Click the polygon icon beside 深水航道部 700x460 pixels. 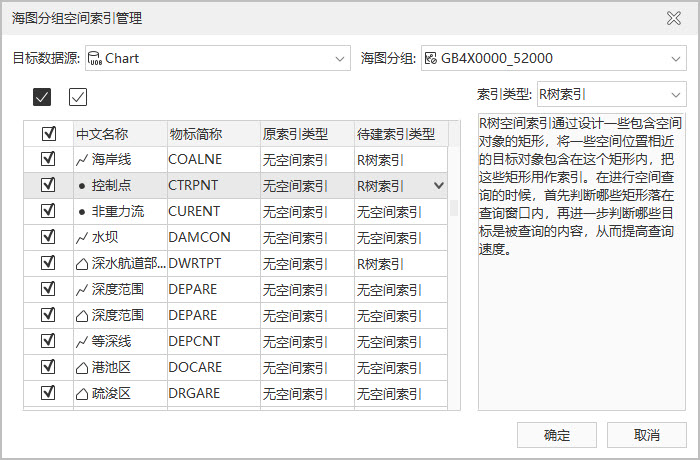pyautogui.click(x=82, y=263)
